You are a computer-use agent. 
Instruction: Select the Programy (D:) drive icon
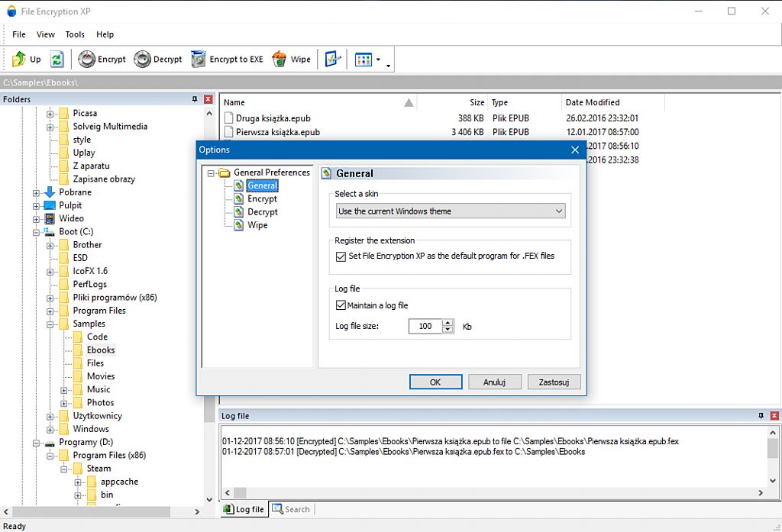[x=50, y=443]
